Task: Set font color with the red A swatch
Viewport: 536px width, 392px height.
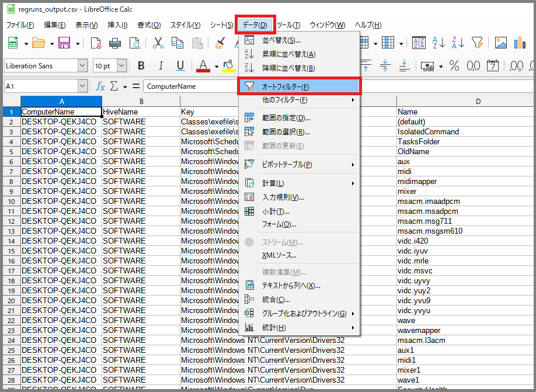Action: [203, 65]
